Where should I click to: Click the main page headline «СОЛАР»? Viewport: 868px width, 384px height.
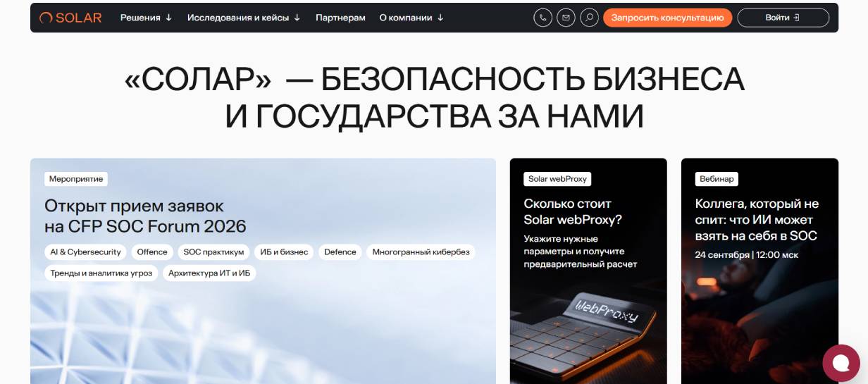[x=434, y=98]
